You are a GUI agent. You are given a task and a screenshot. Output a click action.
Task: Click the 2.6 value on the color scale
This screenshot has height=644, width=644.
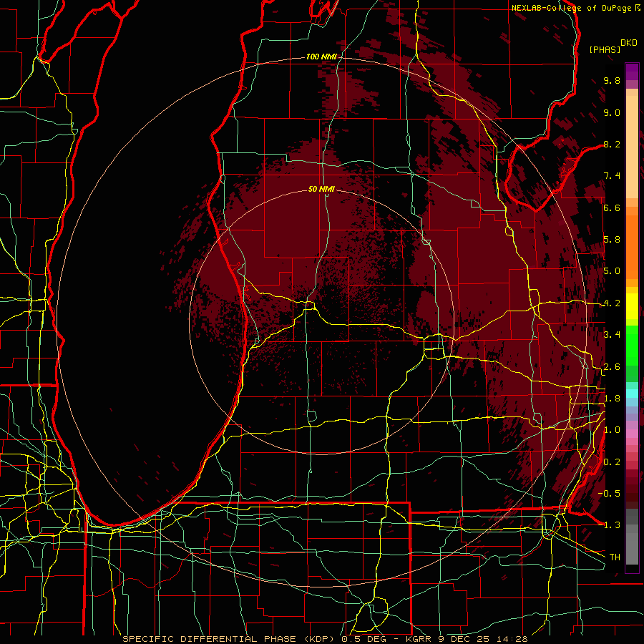pyautogui.click(x=612, y=367)
